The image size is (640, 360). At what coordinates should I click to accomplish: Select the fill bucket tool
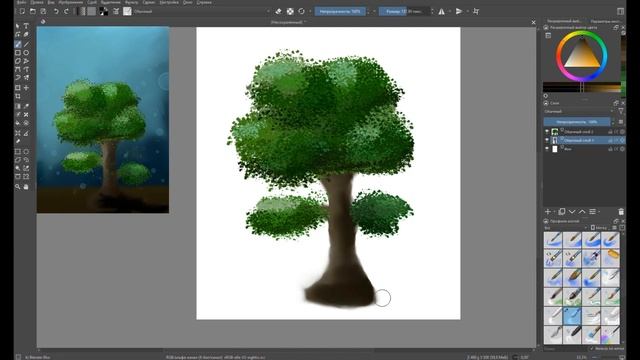pyautogui.click(x=18, y=123)
